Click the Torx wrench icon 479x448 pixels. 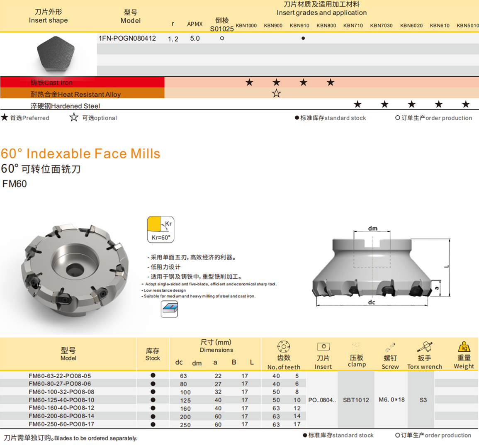tap(425, 347)
